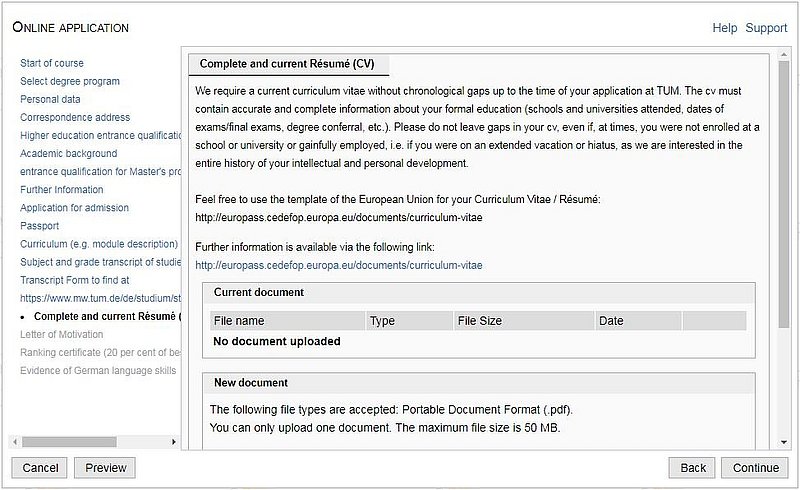Click the File name column header
The image size is (800, 490).
click(287, 321)
